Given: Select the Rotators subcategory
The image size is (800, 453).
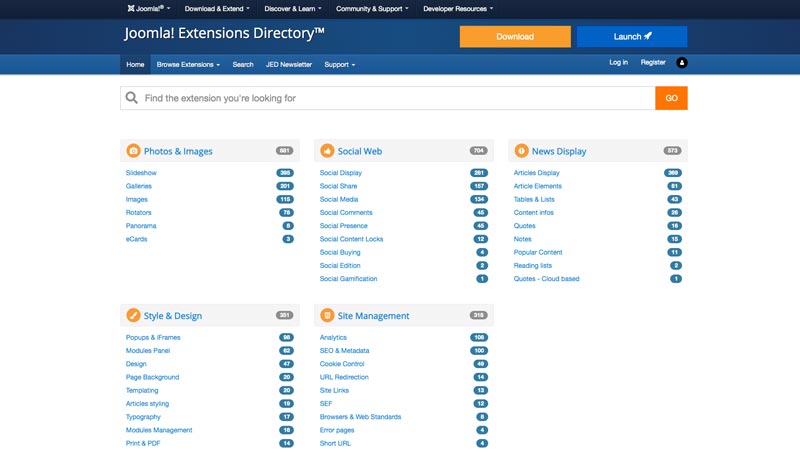Looking at the screenshot, I should (139, 213).
